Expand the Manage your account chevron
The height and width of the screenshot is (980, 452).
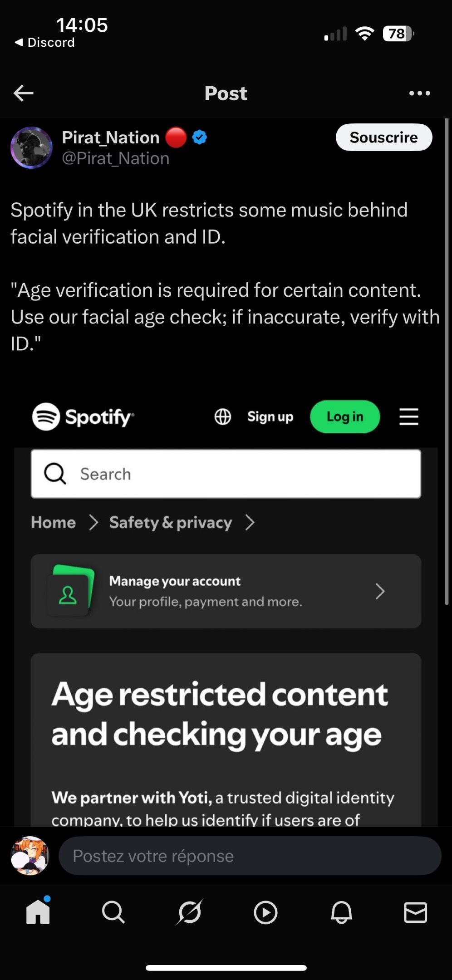pyautogui.click(x=380, y=591)
